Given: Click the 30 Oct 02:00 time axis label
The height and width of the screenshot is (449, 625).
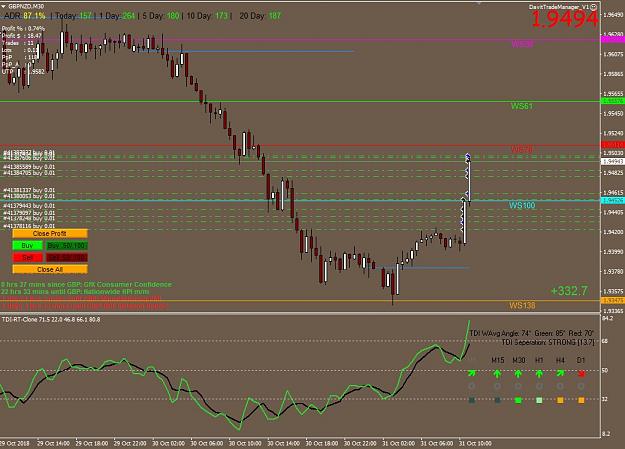Looking at the screenshot, I should (168, 443).
